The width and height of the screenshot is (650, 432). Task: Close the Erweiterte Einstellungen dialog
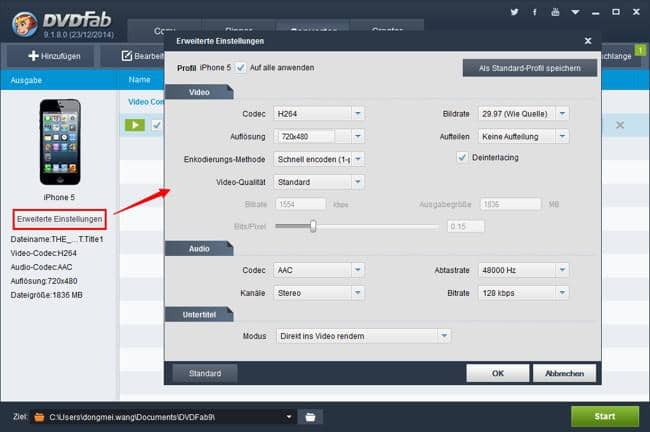pos(588,41)
